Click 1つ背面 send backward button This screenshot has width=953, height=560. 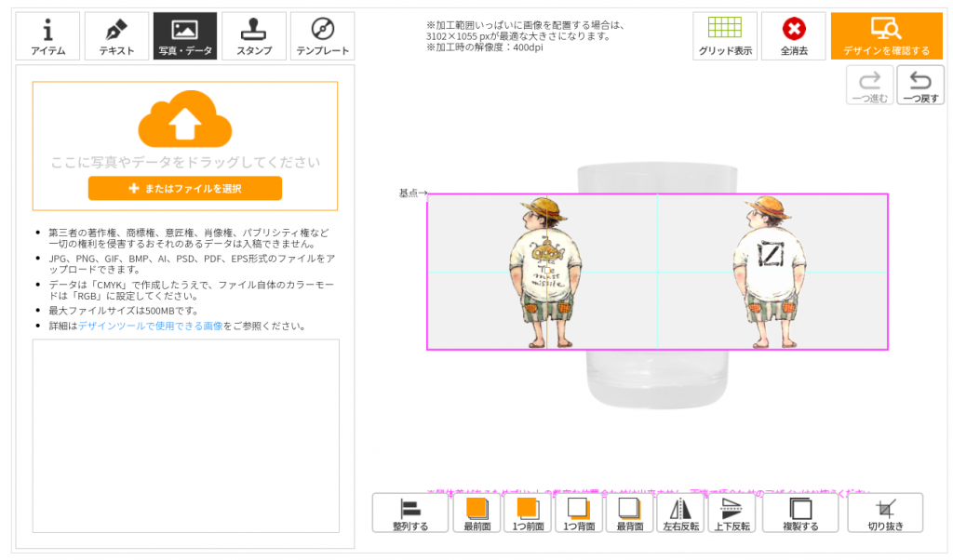click(x=579, y=513)
